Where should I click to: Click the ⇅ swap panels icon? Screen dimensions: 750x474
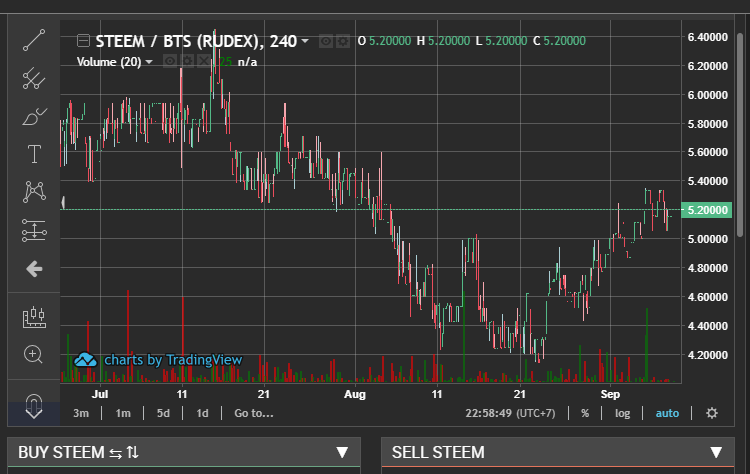tap(132, 452)
